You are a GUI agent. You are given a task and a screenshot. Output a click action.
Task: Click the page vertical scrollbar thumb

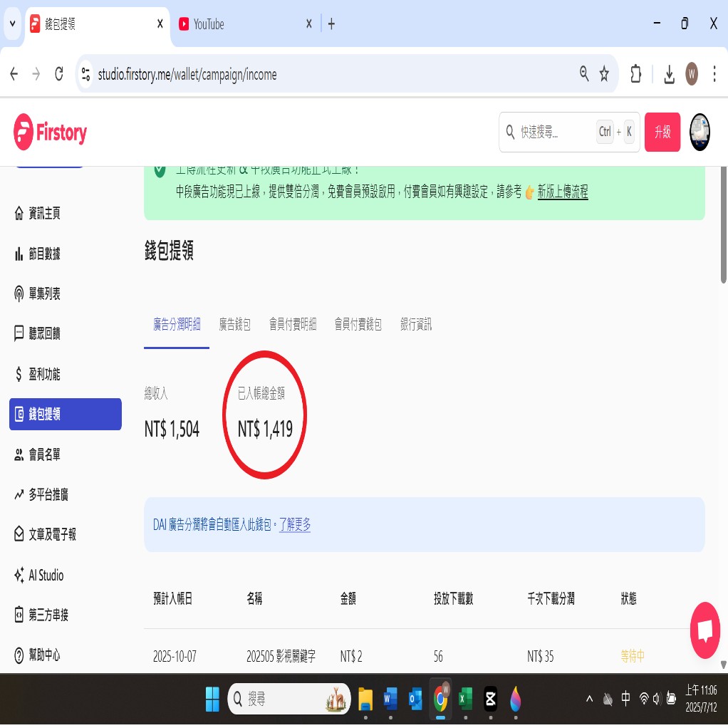click(723, 224)
